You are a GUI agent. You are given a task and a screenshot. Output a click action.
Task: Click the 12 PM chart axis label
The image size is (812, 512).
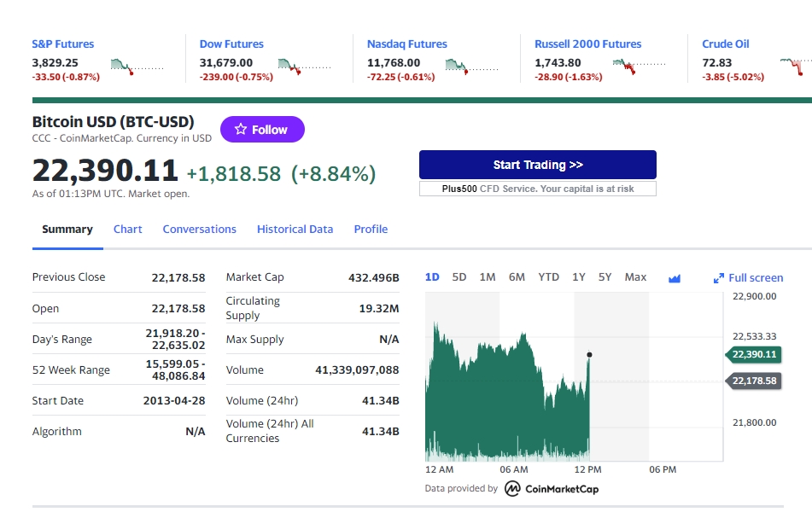click(587, 469)
